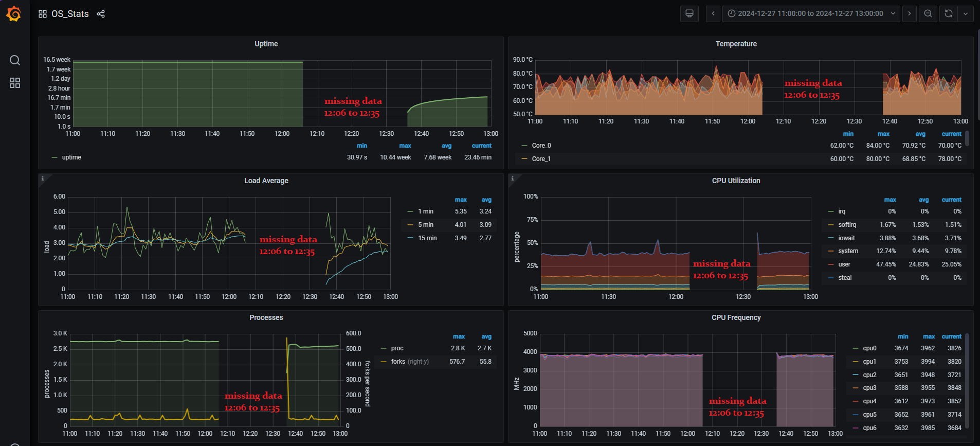This screenshot has width=980, height=446.
Task: Change color via cpu0 legend swatch
Action: click(x=856, y=348)
